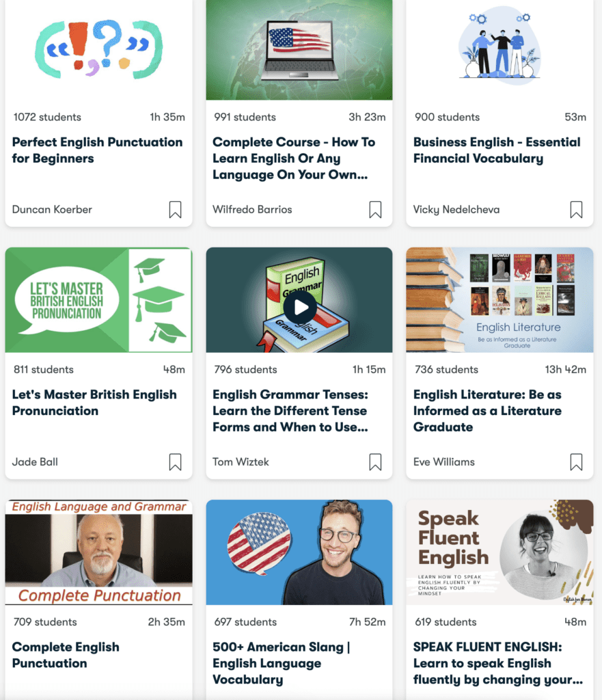Viewport: 602px width, 700px height.
Task: Click the English Literature books thumbnail
Action: click(x=500, y=300)
